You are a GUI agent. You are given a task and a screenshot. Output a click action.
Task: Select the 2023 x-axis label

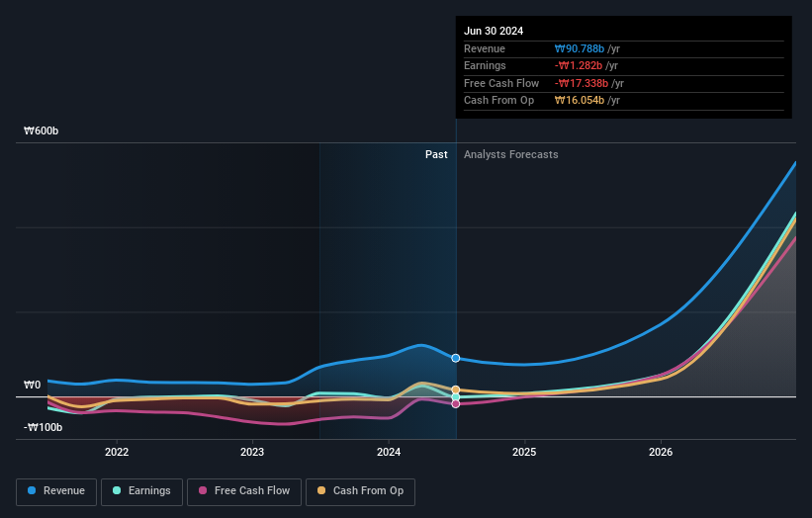pos(252,453)
